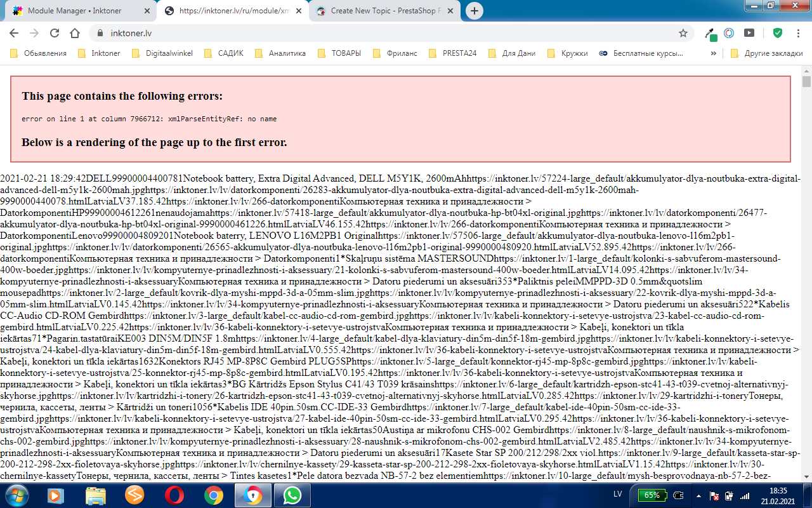The height and width of the screenshot is (508, 812).
Task: View site security padlock info
Action: tap(100, 33)
